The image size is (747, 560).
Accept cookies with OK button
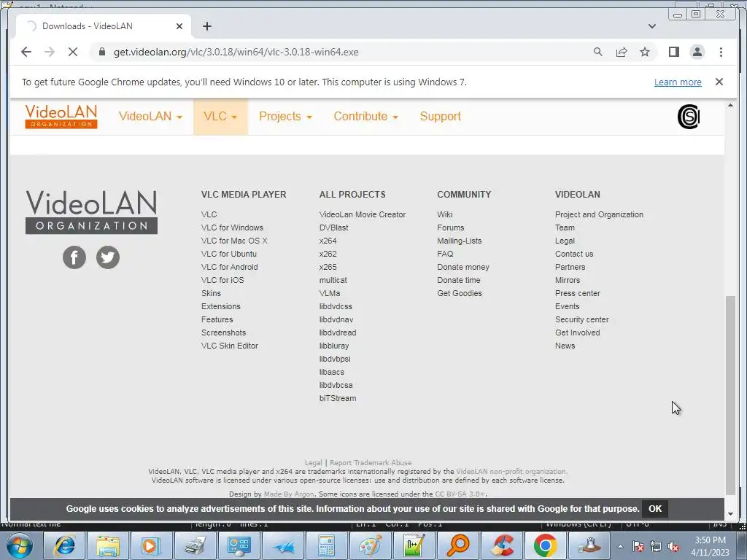[x=654, y=508]
